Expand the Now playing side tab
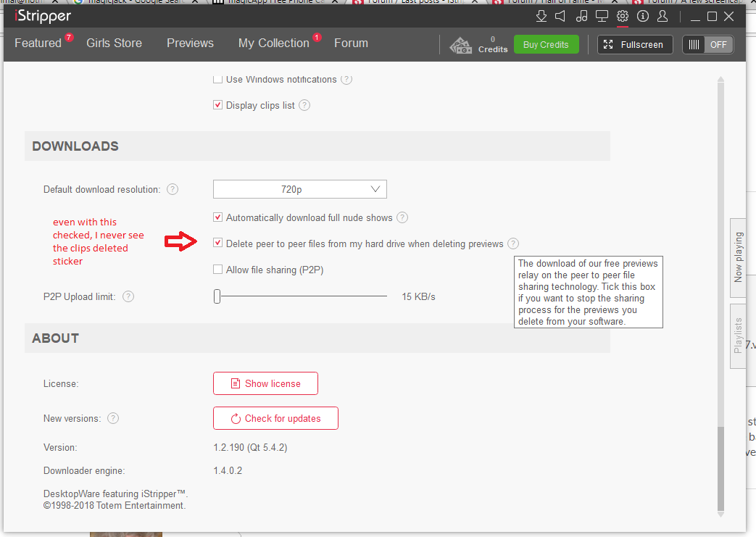Screen dimensions: 756x537 (x=738, y=257)
